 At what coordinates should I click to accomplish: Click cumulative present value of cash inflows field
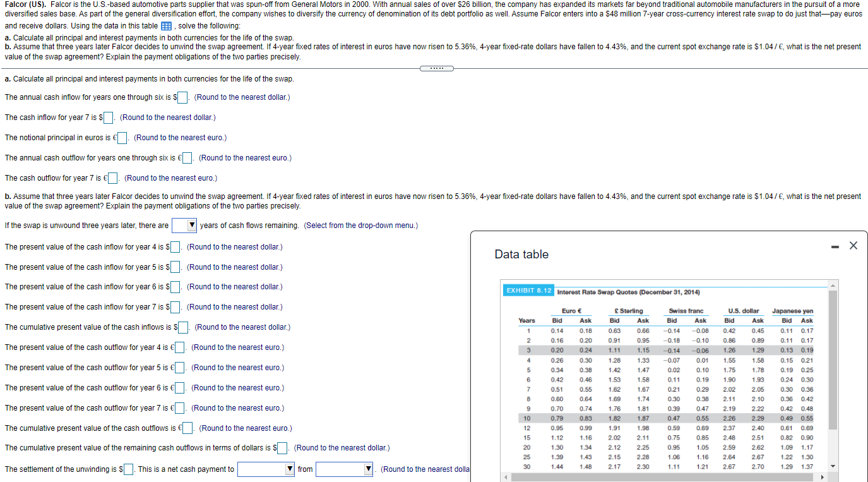(183, 327)
